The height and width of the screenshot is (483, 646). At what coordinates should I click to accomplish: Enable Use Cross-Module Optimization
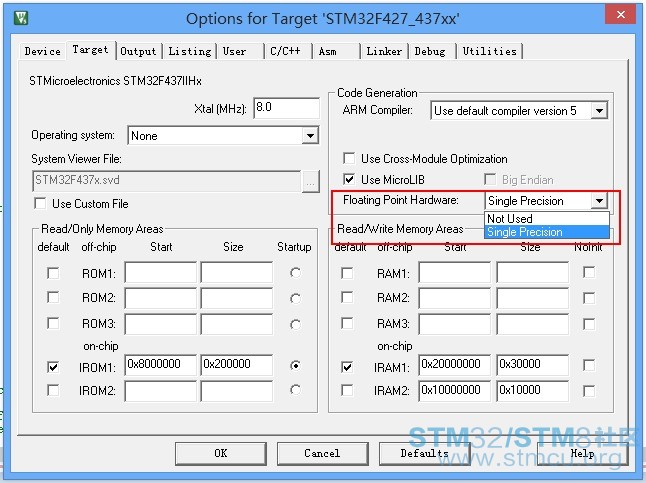349,159
